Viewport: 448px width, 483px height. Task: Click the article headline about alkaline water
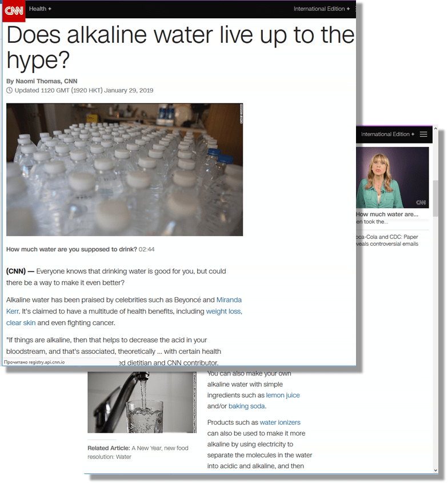click(181, 47)
